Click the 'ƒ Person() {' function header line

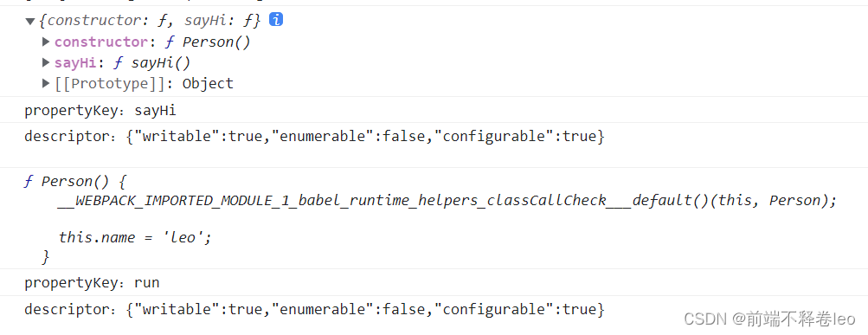click(74, 182)
